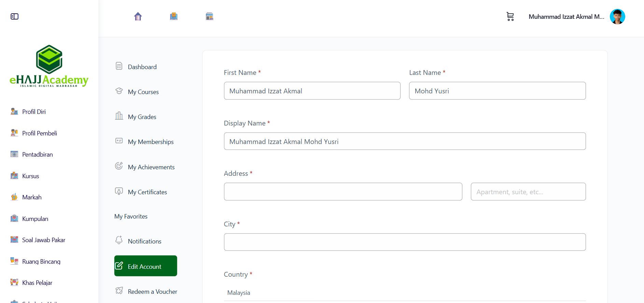Click the main Address input field
This screenshot has width=644, height=303.
pyautogui.click(x=343, y=192)
